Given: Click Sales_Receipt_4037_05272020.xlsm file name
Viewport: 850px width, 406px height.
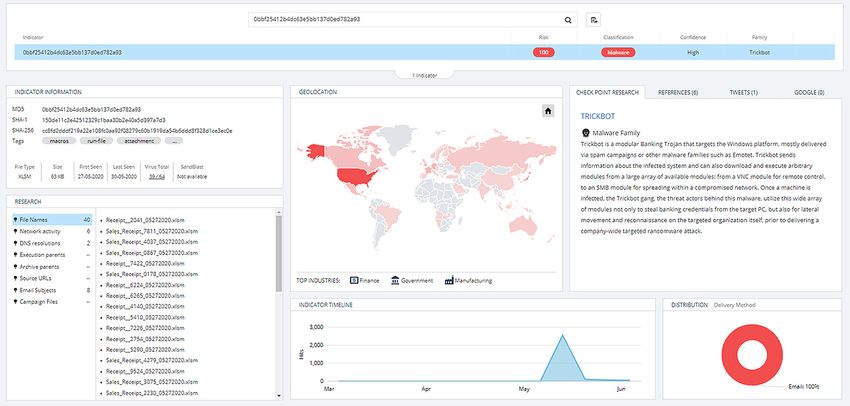Looking at the screenshot, I should click(x=152, y=242).
